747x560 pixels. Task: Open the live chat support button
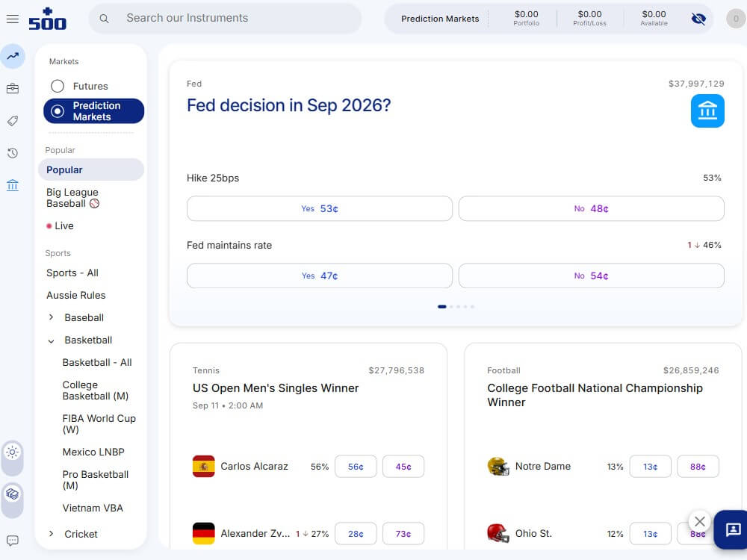732,529
